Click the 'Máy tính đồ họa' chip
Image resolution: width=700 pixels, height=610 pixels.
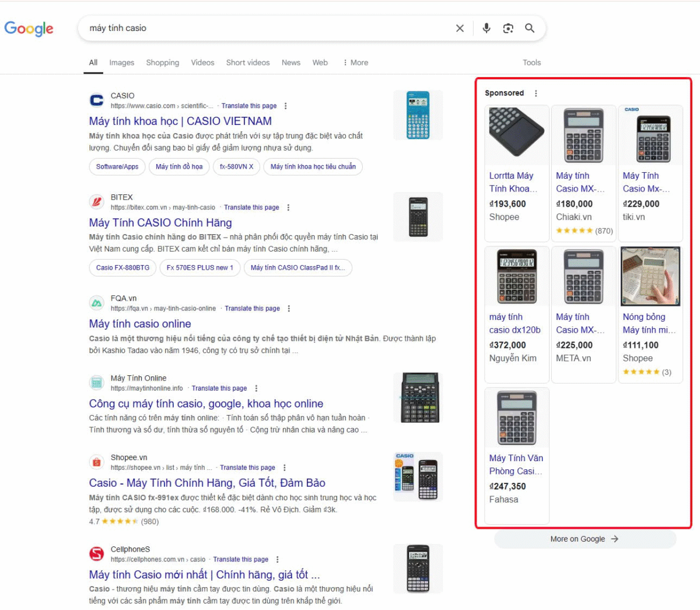coord(179,167)
